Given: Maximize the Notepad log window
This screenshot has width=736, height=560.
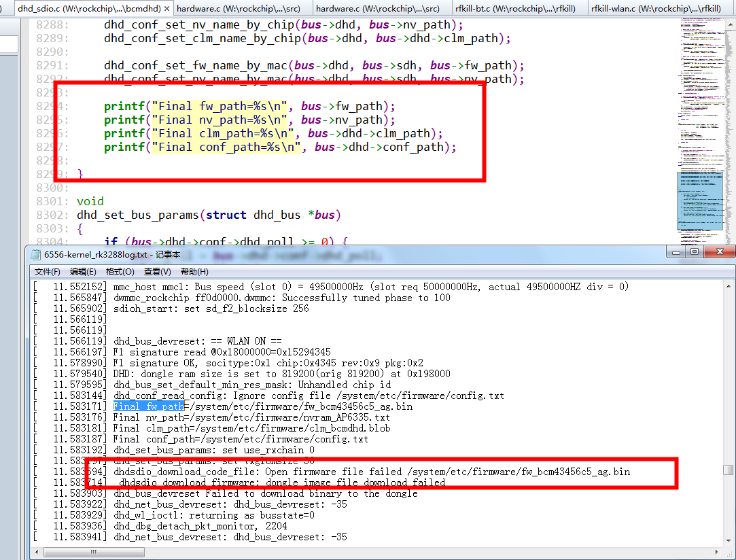Looking at the screenshot, I should 695,252.
